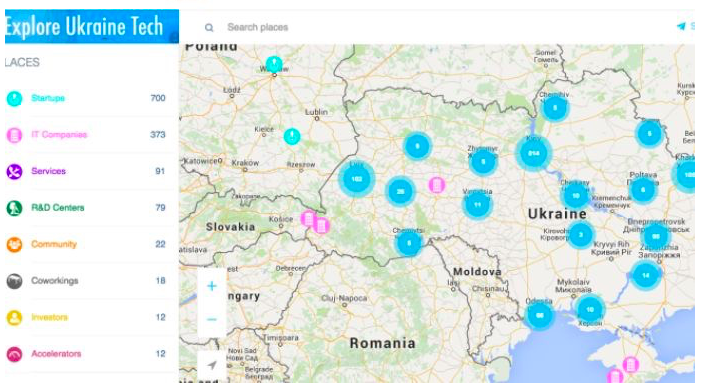Select the Startups category icon
701x391 pixels.
(x=14, y=98)
